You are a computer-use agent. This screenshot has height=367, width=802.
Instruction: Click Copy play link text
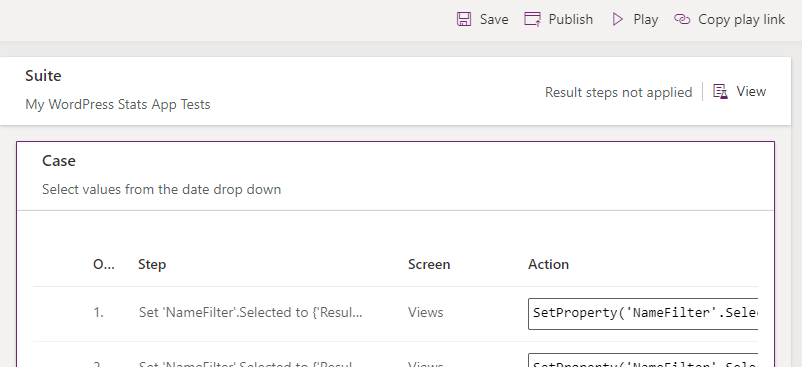[741, 19]
